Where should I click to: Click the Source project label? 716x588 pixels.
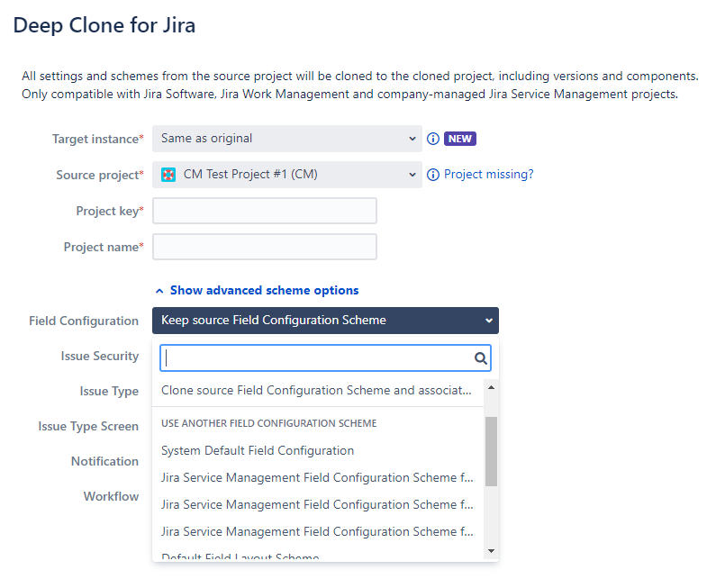pos(100,175)
